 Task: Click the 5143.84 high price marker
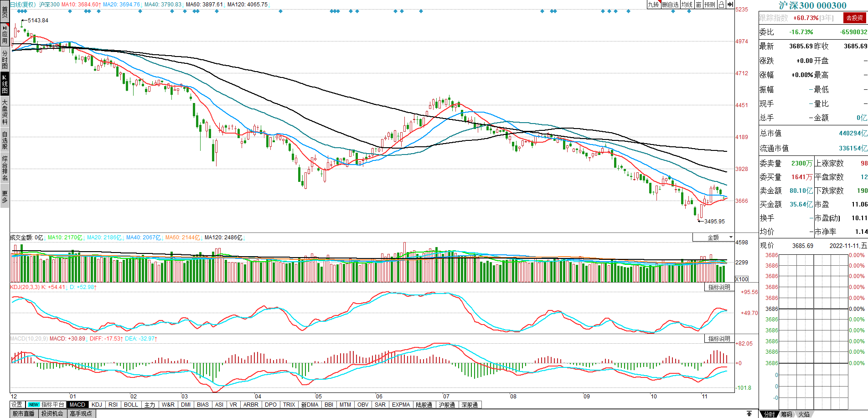[37, 21]
